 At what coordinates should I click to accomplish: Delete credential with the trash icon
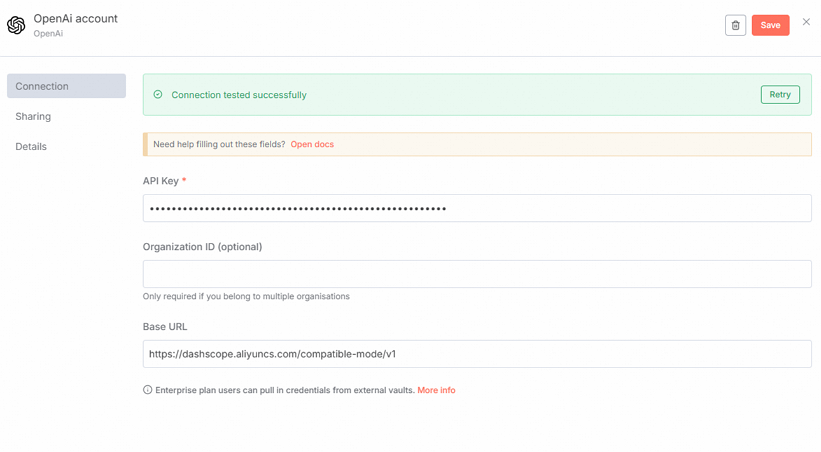click(735, 25)
